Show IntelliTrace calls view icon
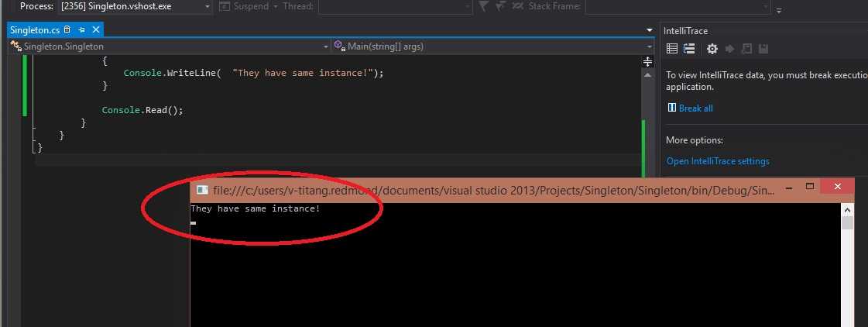This screenshot has width=868, height=327. 689,49
